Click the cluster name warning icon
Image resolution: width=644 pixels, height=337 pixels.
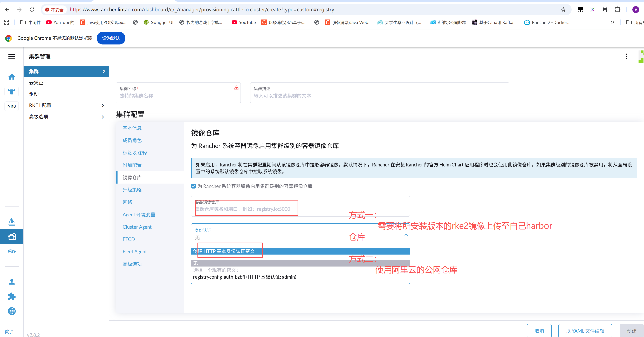tap(236, 88)
